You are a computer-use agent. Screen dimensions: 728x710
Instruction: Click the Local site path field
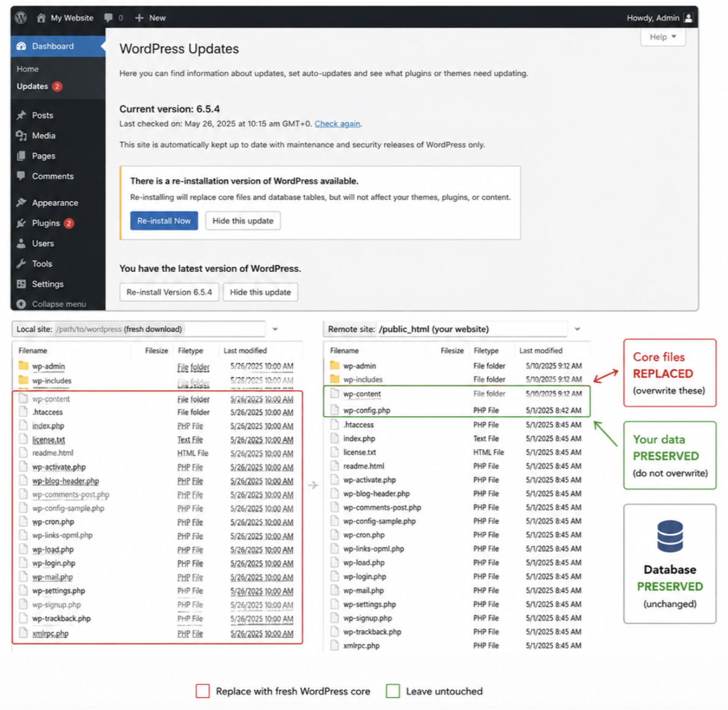pos(139,329)
